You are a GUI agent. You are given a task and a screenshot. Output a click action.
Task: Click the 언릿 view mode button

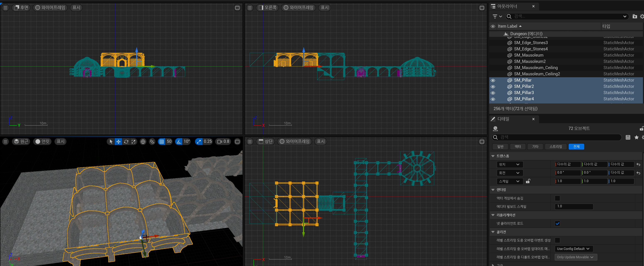coord(42,142)
